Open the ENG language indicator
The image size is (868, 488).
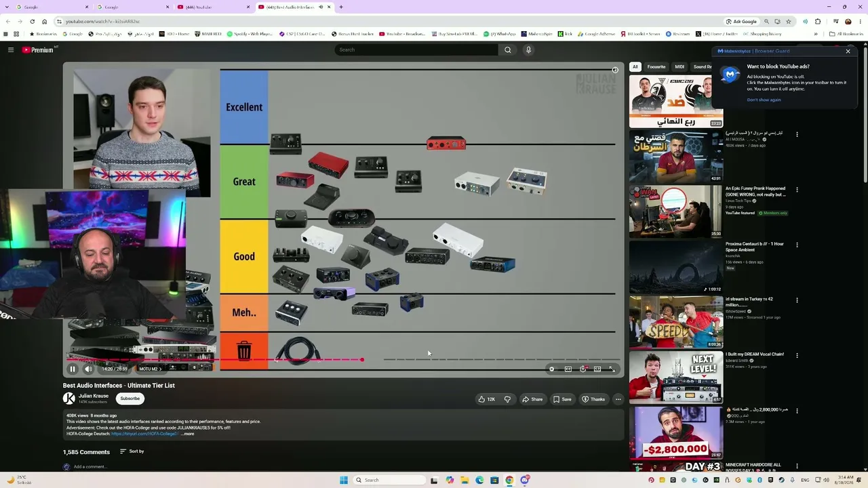coord(805,480)
